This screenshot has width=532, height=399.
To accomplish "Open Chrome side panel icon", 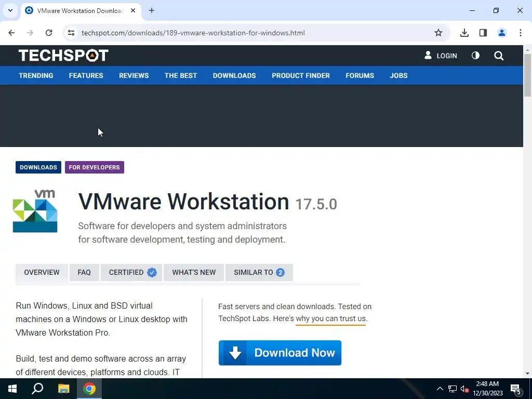I will [483, 33].
